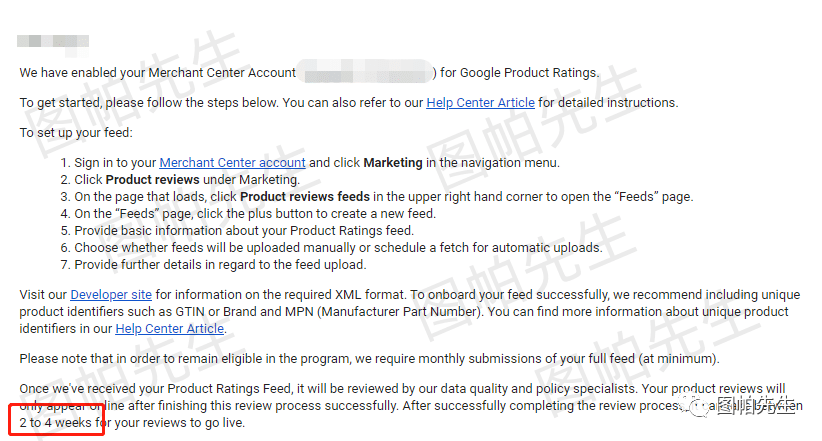Open the Help Center Article link about detailed instructions
Viewport: 822px width, 441px height.
(x=480, y=102)
